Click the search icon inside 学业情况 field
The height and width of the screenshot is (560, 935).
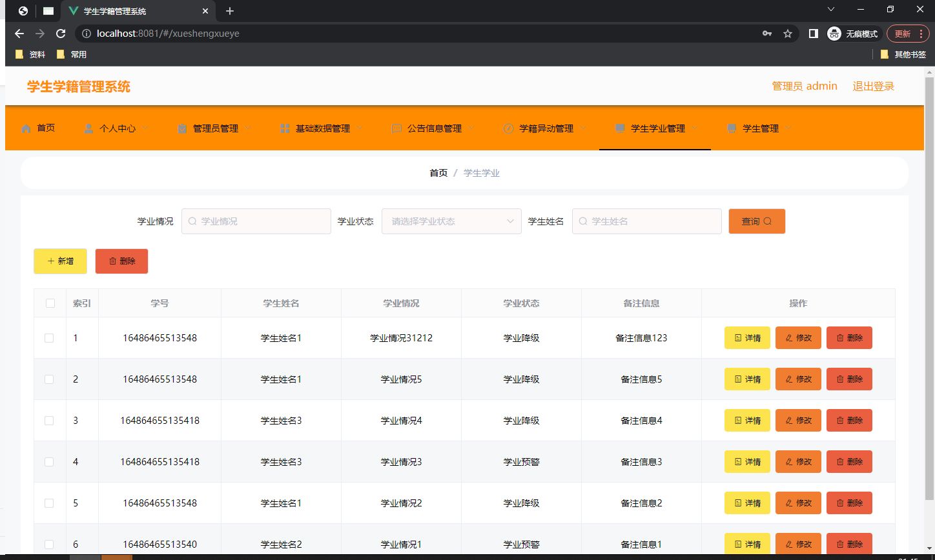[x=192, y=221]
